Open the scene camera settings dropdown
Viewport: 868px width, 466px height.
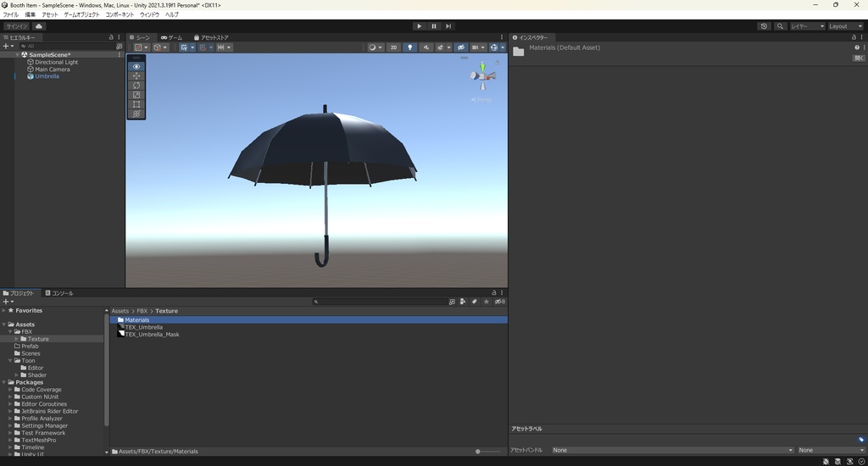click(478, 47)
